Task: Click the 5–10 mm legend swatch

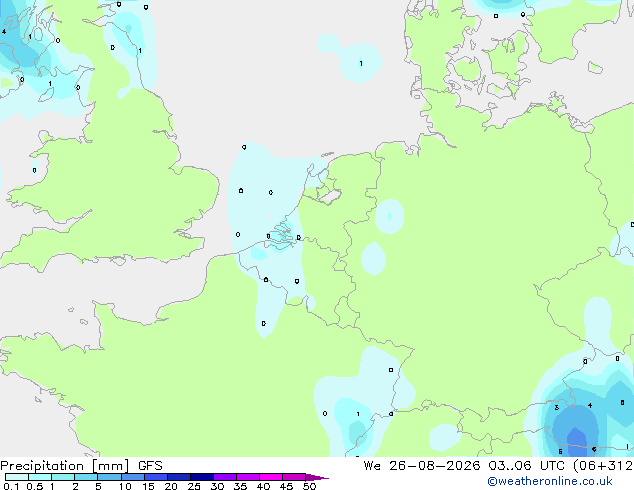Action: [x=109, y=477]
